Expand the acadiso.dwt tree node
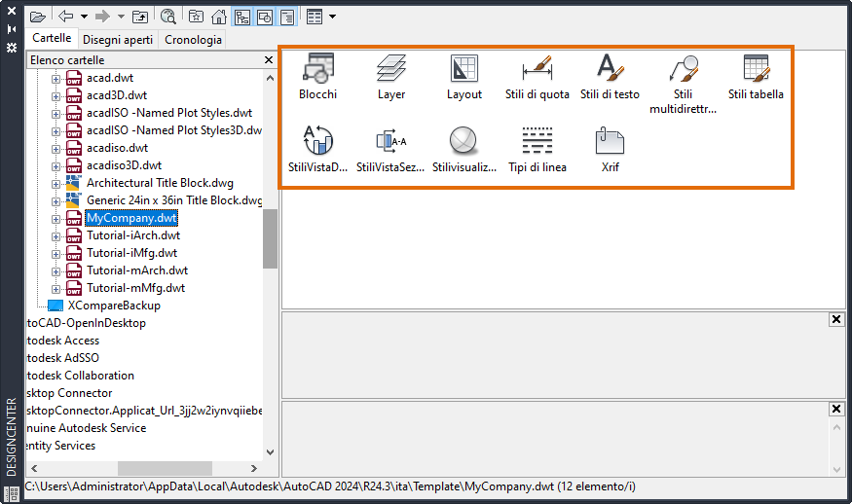Image resolution: width=852 pixels, height=504 pixels. coord(56,149)
